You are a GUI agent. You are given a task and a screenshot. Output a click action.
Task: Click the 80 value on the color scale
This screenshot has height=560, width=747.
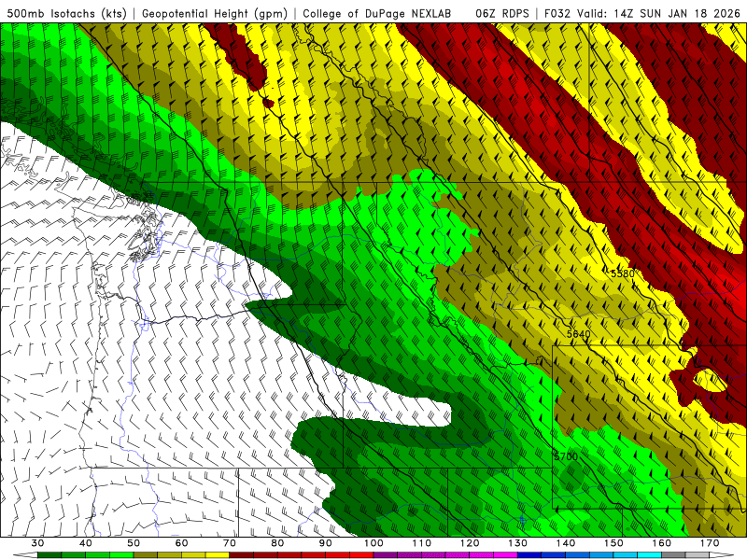coord(277,543)
